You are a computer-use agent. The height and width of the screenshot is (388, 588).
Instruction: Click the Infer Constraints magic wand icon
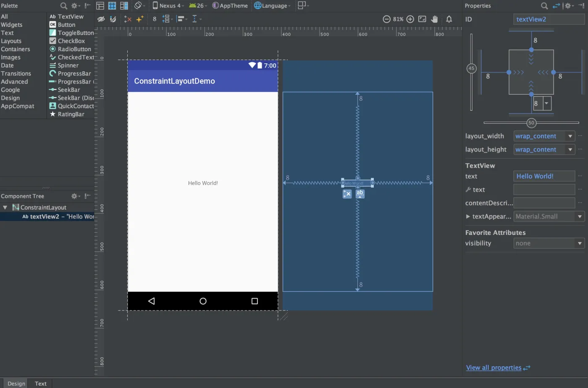[x=140, y=19]
